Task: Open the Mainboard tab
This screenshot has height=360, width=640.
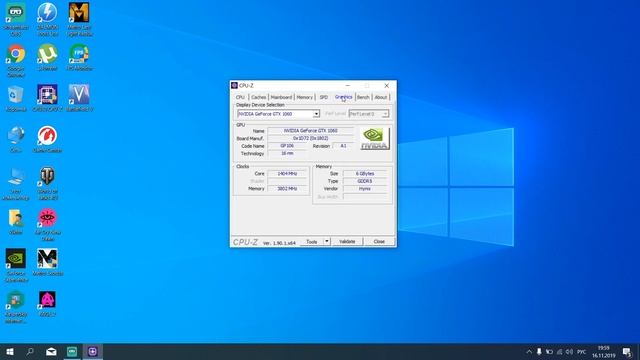Action: [281, 97]
